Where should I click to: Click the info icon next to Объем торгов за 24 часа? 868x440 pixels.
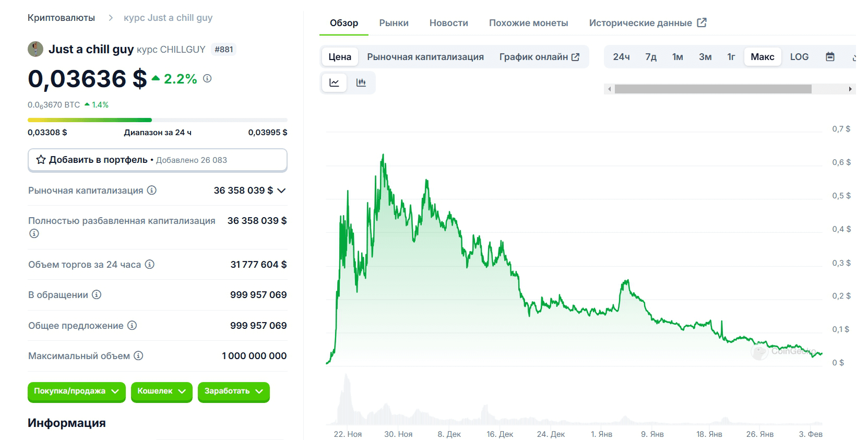149,264
